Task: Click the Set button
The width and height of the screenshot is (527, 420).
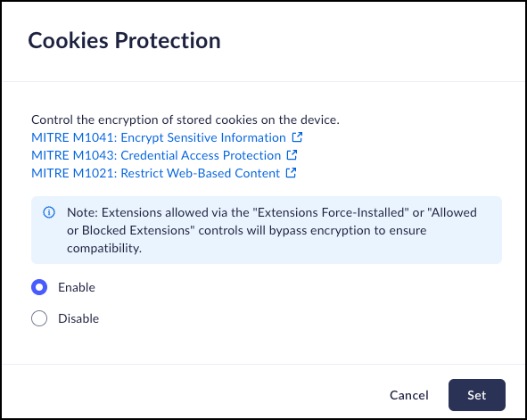Action: (x=476, y=395)
